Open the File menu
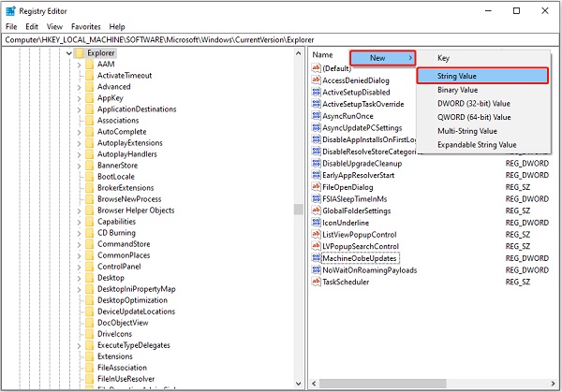 pyautogui.click(x=11, y=26)
